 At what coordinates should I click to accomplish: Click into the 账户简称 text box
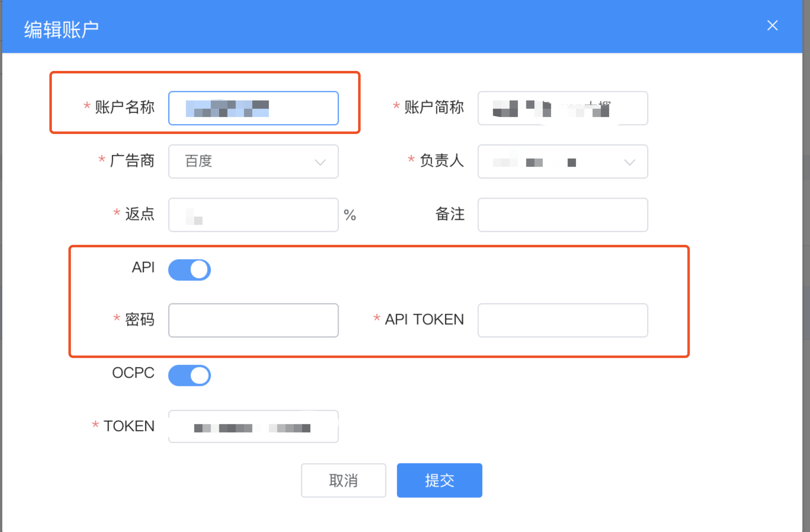pyautogui.click(x=562, y=108)
